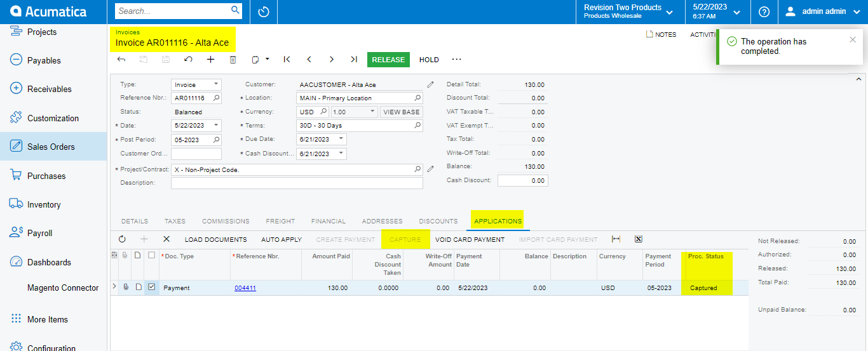Click AUTO APPLY in grid toolbar
The image size is (868, 351).
click(x=281, y=239)
